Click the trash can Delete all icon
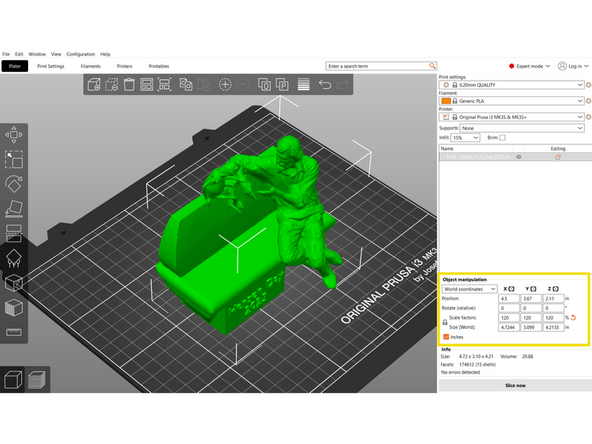 tap(129, 84)
